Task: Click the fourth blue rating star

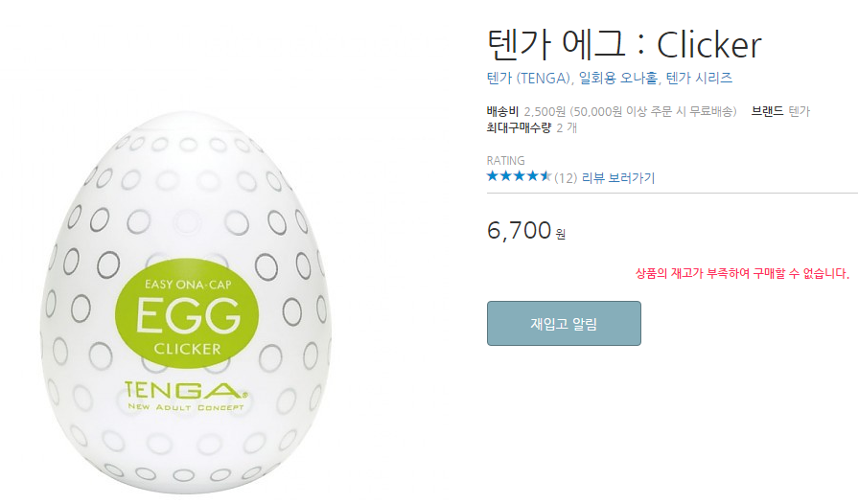Action: tap(532, 176)
